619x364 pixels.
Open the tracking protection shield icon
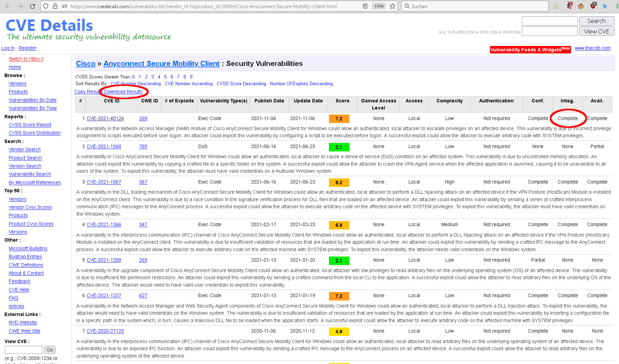[46, 6]
